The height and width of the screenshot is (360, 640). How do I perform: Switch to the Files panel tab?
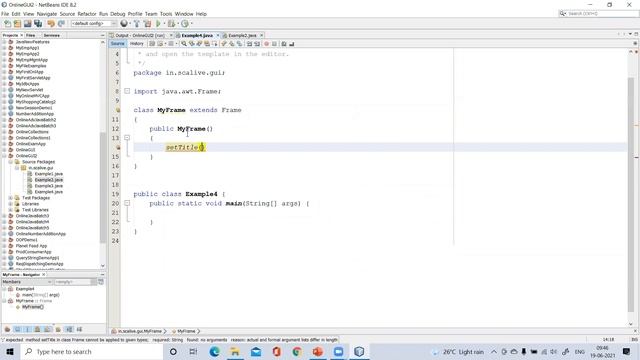[x=31, y=36]
